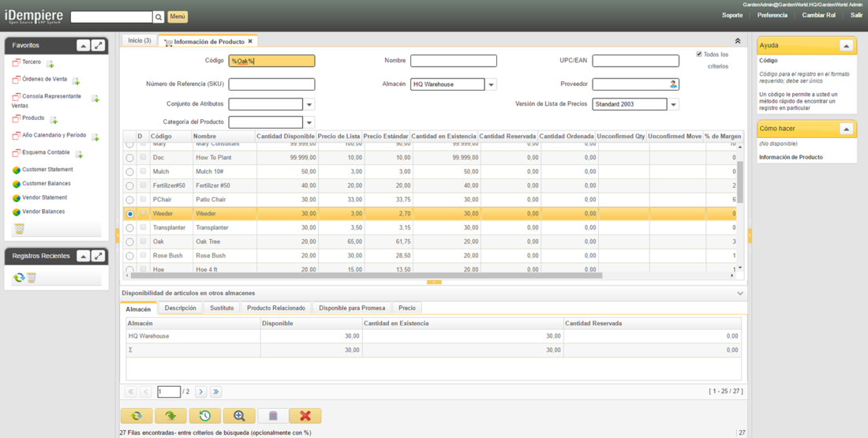Select the Oak Tree row radio button

tap(130, 242)
